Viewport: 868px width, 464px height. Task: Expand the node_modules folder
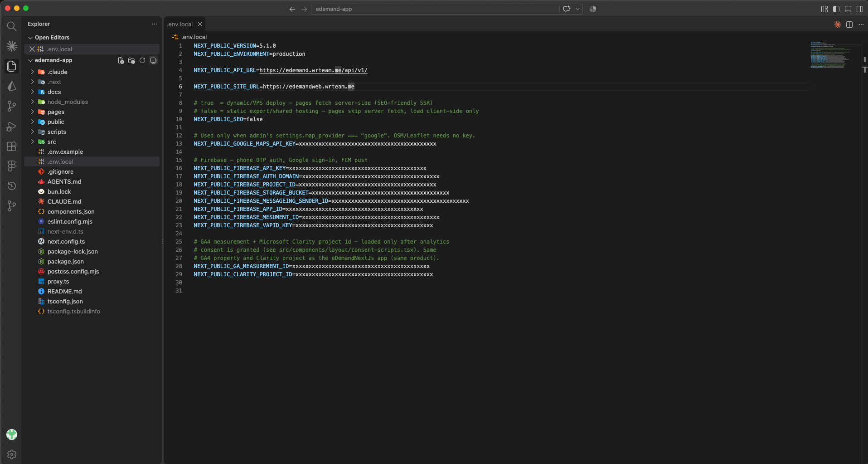coord(33,102)
